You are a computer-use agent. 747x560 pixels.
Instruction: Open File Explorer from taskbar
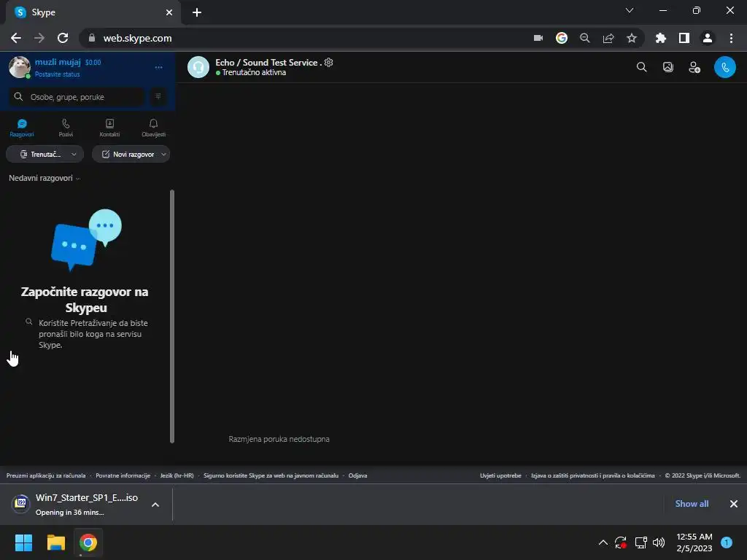[x=55, y=542]
